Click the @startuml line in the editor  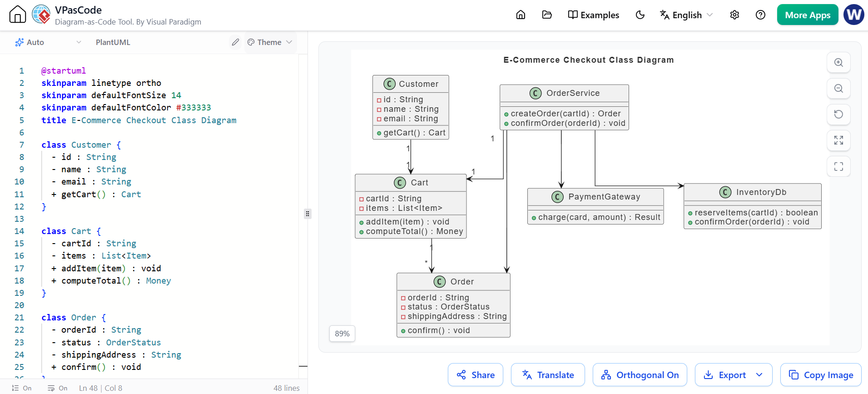(64, 70)
